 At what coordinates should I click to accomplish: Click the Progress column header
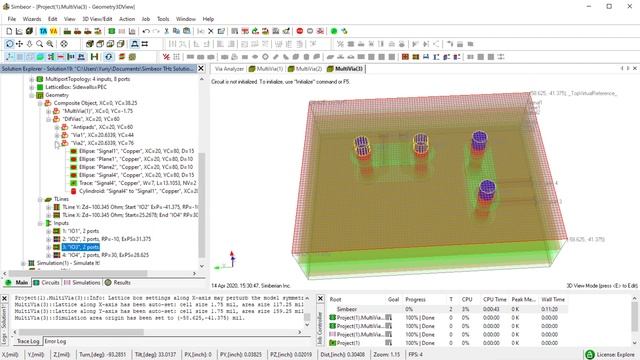tap(416, 299)
